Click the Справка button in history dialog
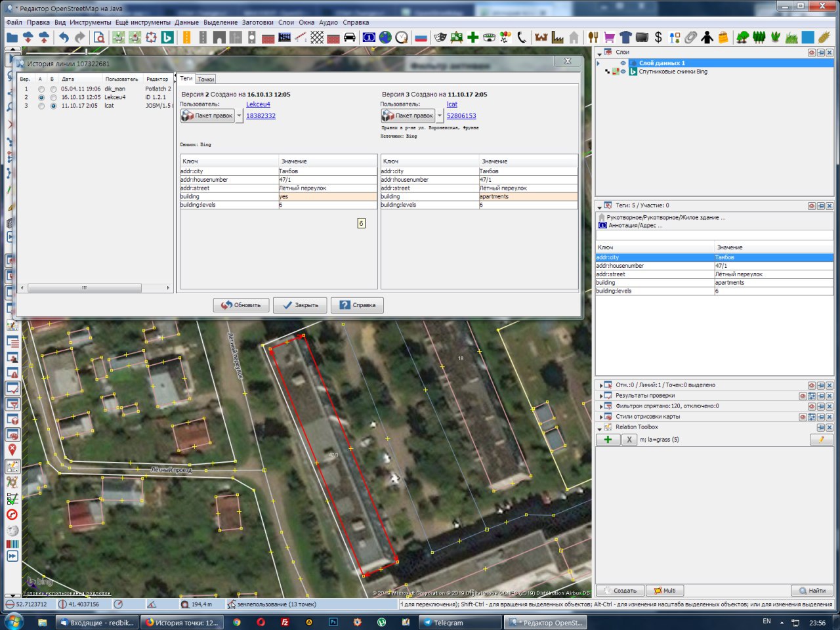This screenshot has height=630, width=840. pyautogui.click(x=358, y=305)
